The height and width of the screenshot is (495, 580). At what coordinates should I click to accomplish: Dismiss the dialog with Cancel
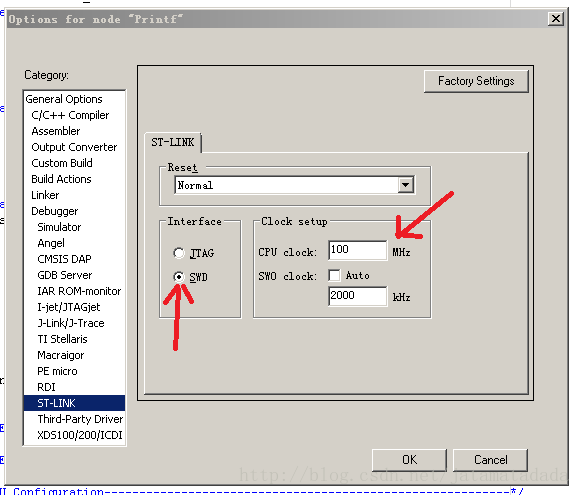pos(490,460)
